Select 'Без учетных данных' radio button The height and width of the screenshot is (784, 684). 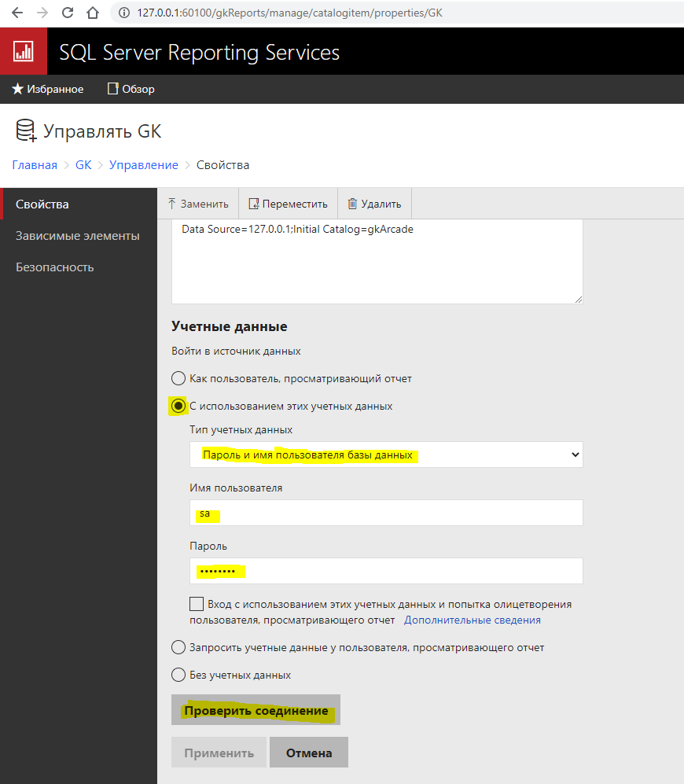[x=178, y=675]
